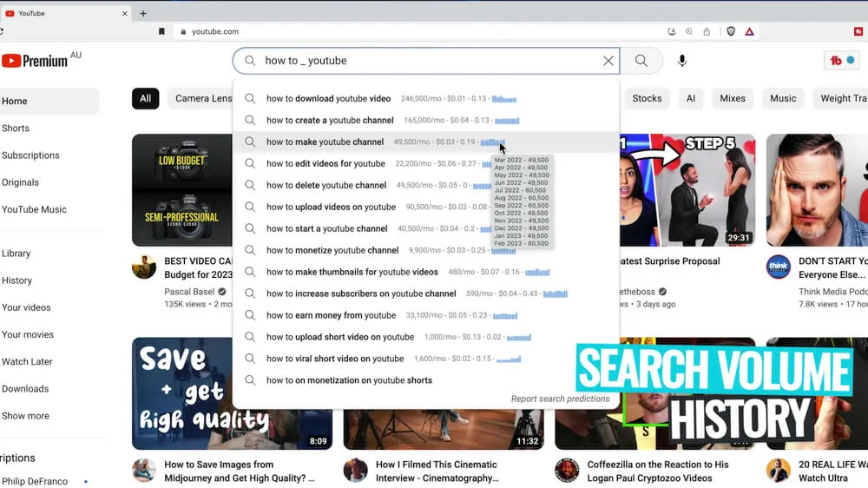Select the "how to download youtube video" suggestion
Viewport: 868px width, 488px height.
(328, 99)
